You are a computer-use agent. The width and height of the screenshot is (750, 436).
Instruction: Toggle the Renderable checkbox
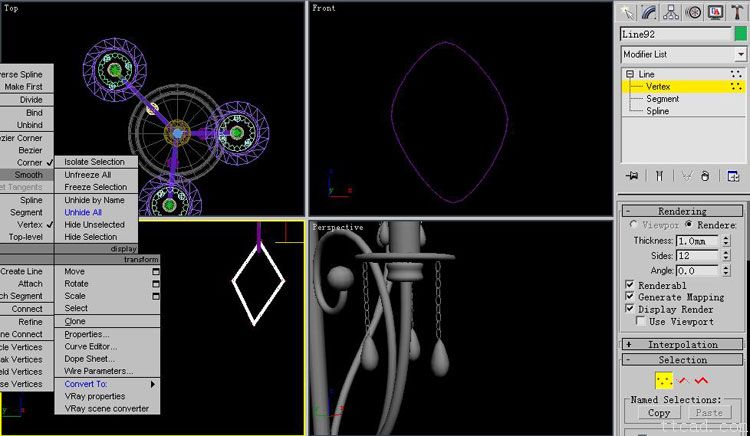[629, 284]
